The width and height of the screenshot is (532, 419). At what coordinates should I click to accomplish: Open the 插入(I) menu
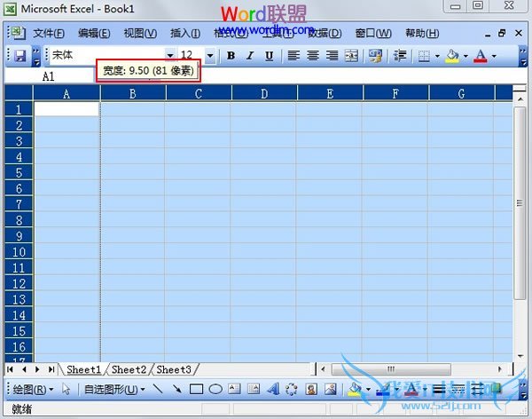tap(185, 34)
